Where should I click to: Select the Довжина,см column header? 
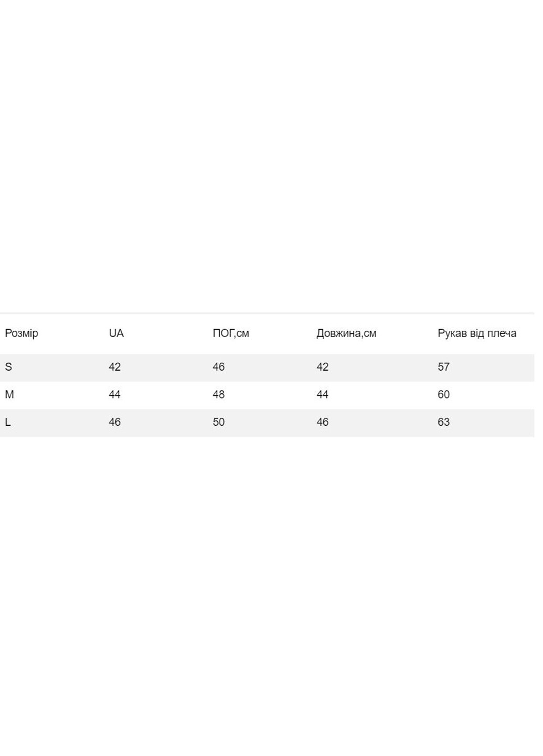click(x=346, y=333)
